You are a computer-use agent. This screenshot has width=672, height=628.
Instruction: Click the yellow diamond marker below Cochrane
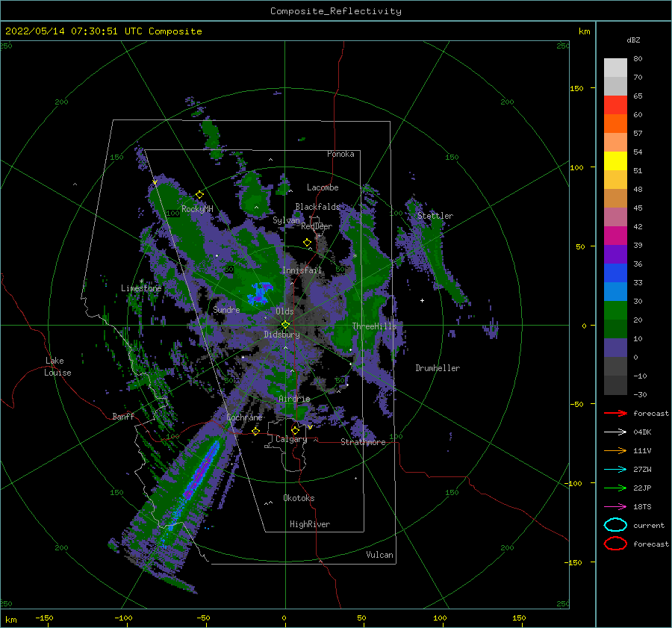click(255, 431)
